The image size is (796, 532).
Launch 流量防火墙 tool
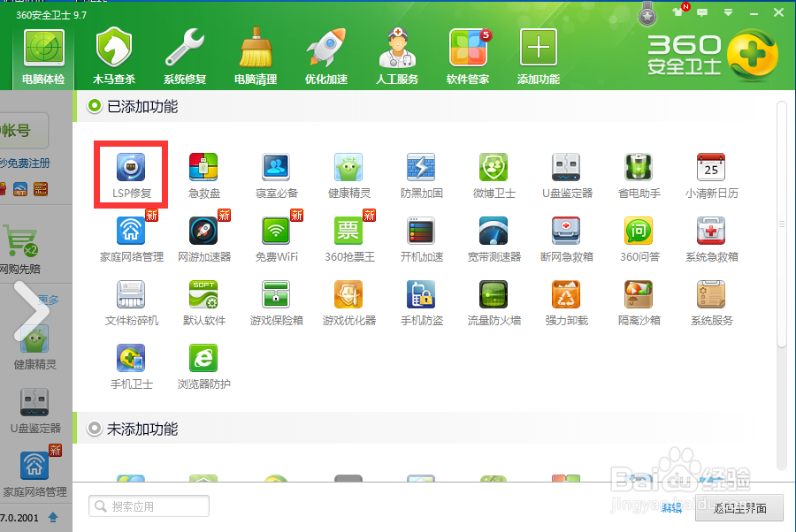tap(494, 303)
